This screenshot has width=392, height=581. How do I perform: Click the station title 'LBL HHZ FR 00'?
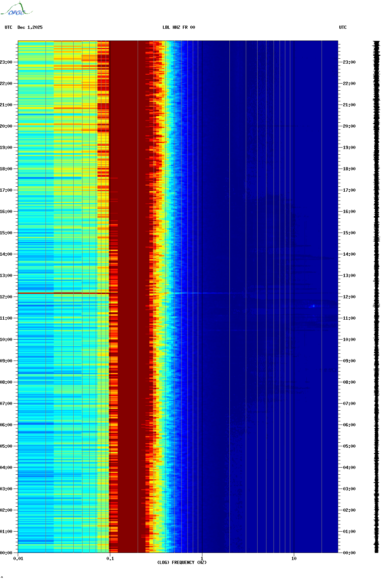pyautogui.click(x=179, y=27)
